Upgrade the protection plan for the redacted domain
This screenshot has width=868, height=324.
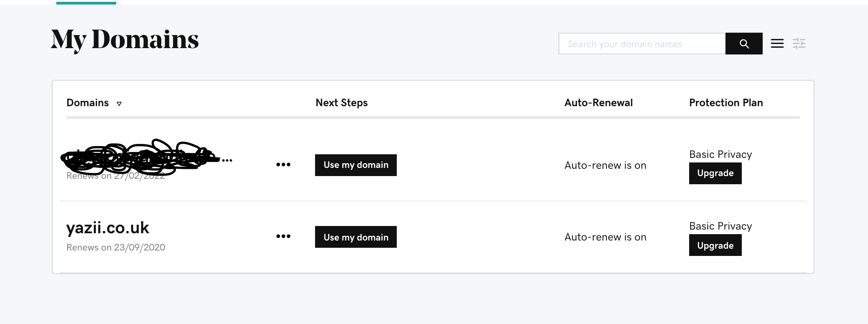[x=715, y=173]
